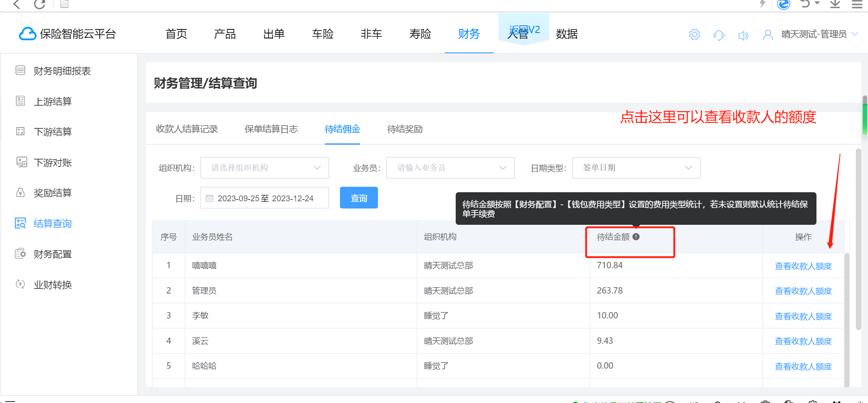
Task: Open the 车险 menu
Action: pyautogui.click(x=323, y=34)
